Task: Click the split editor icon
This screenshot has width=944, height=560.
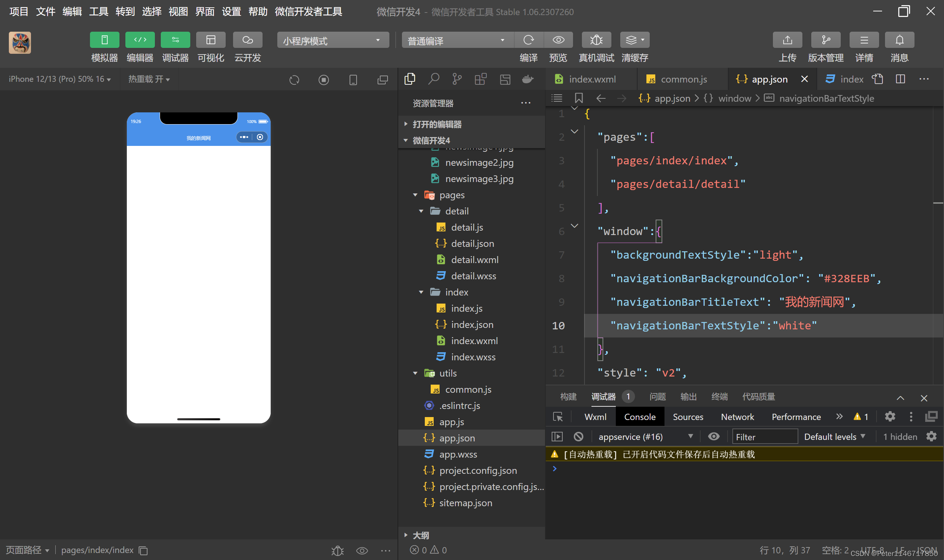Action: (x=900, y=79)
